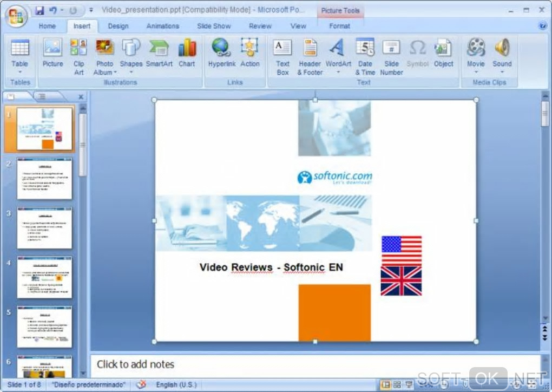Screen dimensions: 552x392
Task: Select slide 4 thumbnail
Action: [x=44, y=278]
